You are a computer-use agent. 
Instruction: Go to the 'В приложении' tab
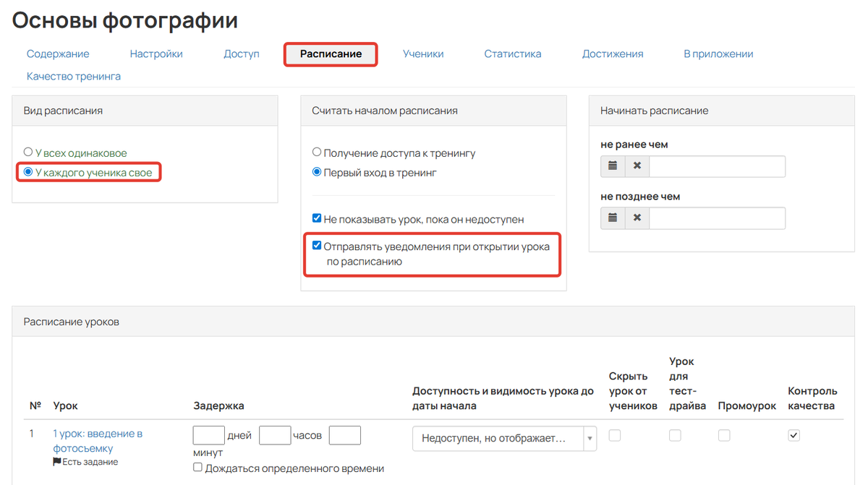pyautogui.click(x=718, y=54)
